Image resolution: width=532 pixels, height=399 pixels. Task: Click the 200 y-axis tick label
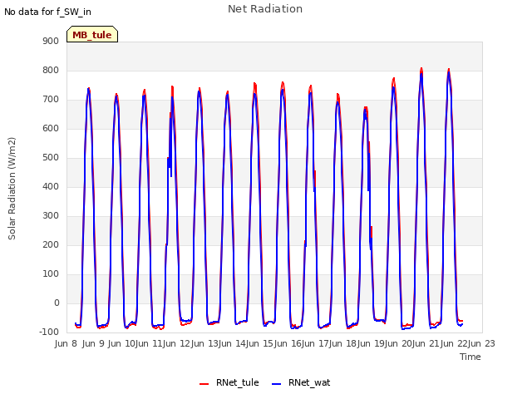(x=51, y=244)
